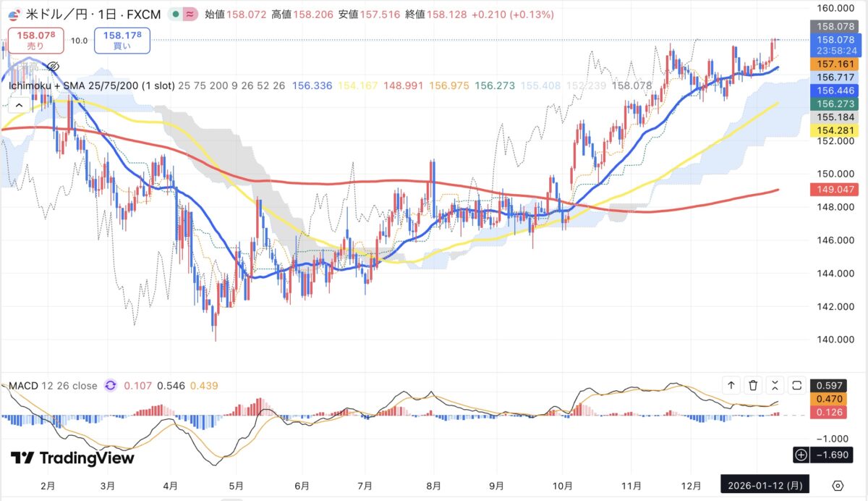Viewport: 868px width, 501px height.
Task: Select Ichimoku + SMA 25/75/200 indicator title
Action: pos(92,85)
